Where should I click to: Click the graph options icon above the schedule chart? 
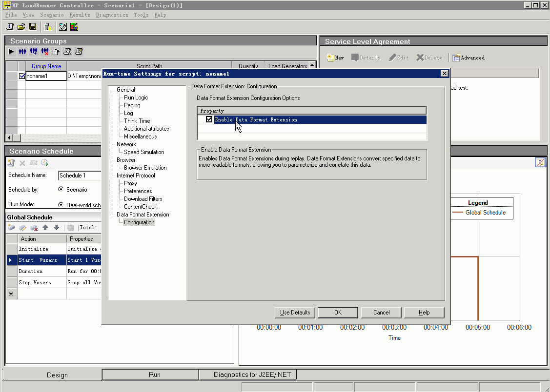point(540,162)
